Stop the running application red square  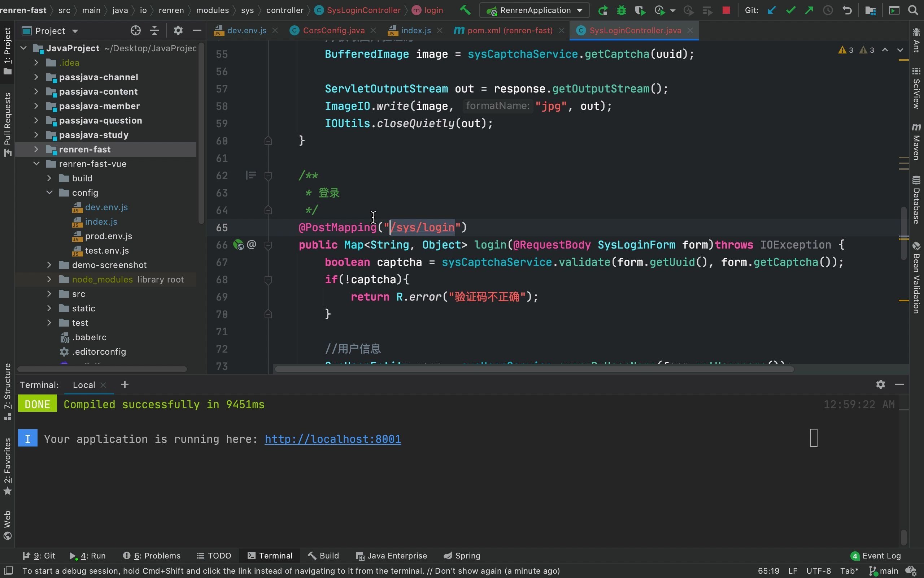click(x=726, y=10)
